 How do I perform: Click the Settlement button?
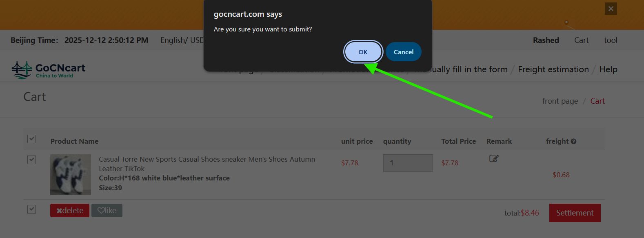tap(575, 213)
